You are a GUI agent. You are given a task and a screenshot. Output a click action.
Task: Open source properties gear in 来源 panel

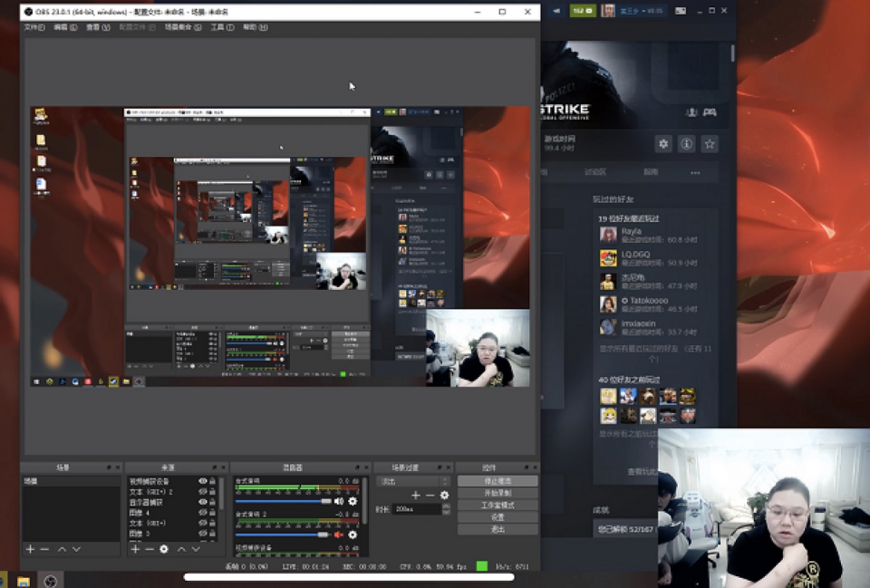(x=164, y=549)
